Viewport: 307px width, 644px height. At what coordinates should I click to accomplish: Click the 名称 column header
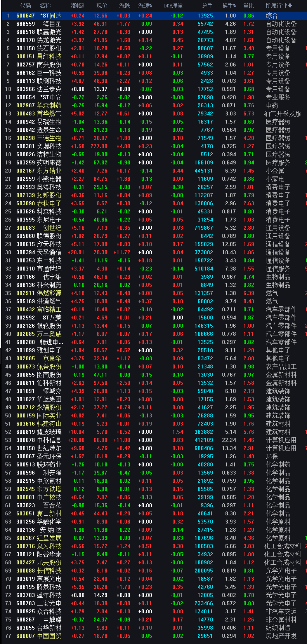tap(45, 6)
